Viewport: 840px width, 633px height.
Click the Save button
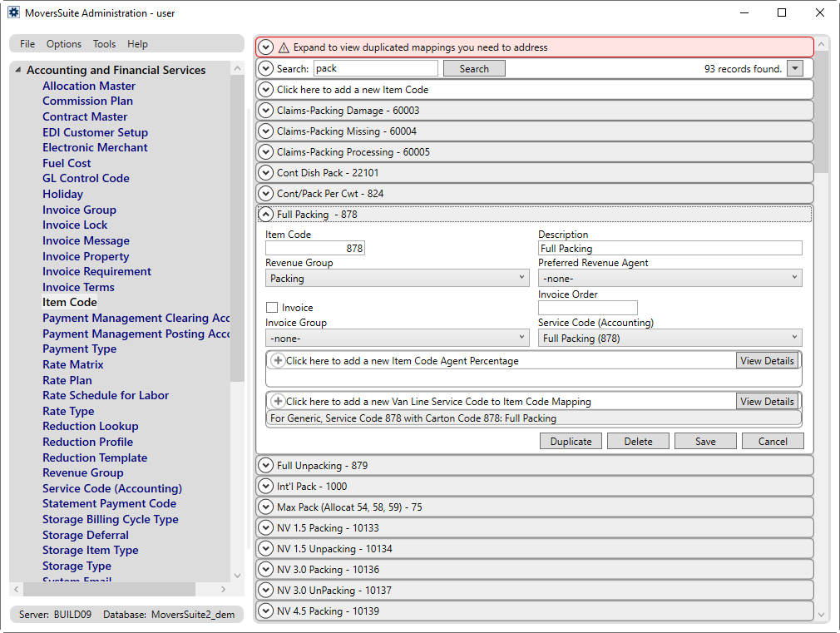click(705, 442)
